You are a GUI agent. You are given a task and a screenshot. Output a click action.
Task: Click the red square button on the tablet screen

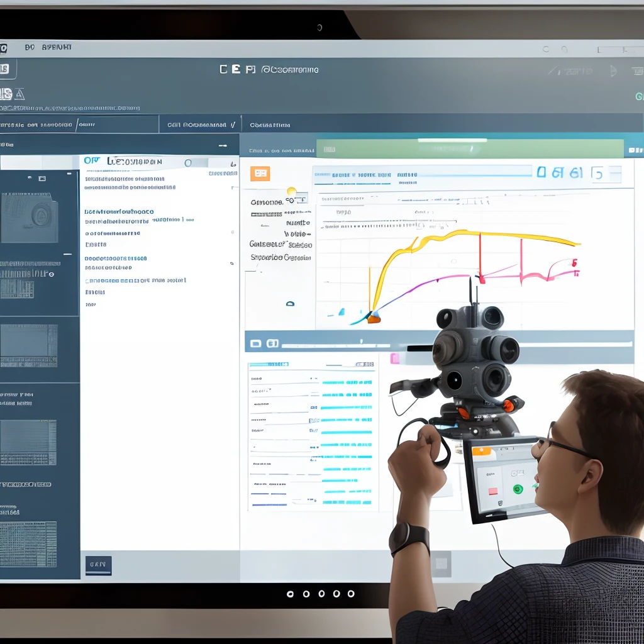493,491
